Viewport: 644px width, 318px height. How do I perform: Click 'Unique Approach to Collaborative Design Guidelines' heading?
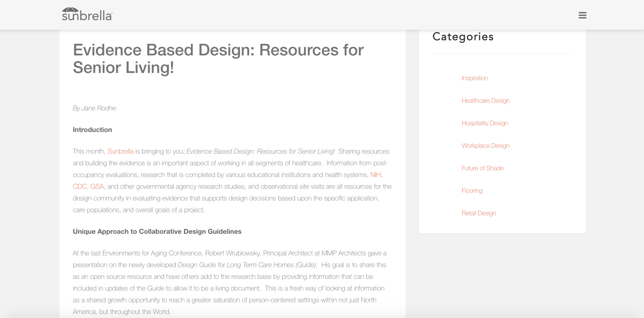coord(157,231)
